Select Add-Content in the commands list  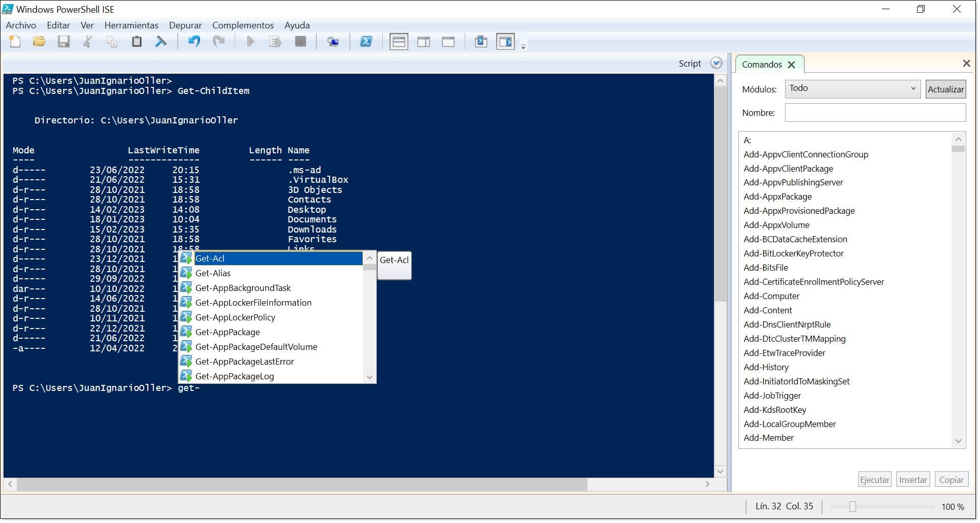tap(768, 310)
